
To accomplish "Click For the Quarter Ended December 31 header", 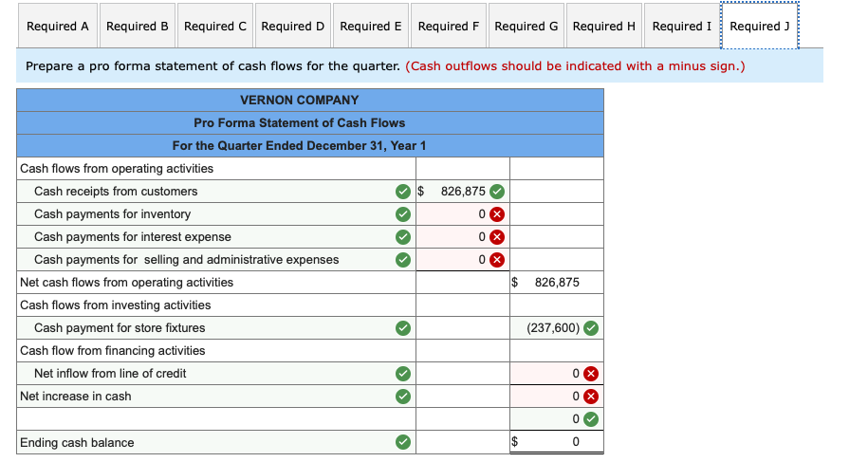I will coord(300,145).
